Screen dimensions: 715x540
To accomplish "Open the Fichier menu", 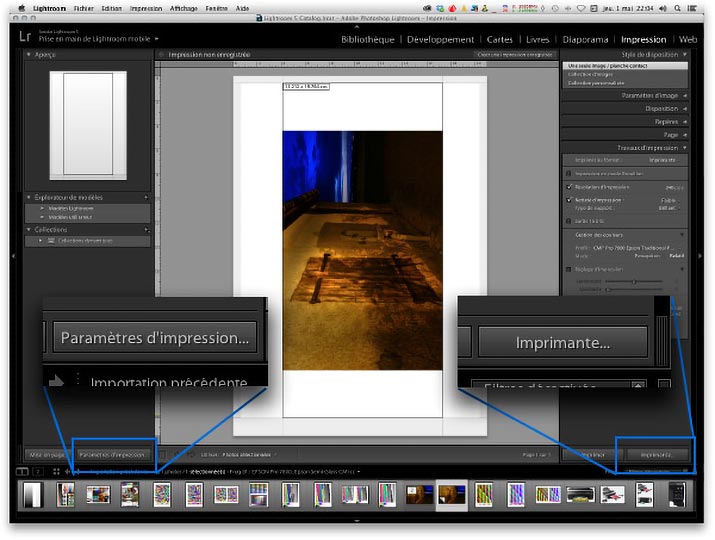I will click(x=84, y=8).
